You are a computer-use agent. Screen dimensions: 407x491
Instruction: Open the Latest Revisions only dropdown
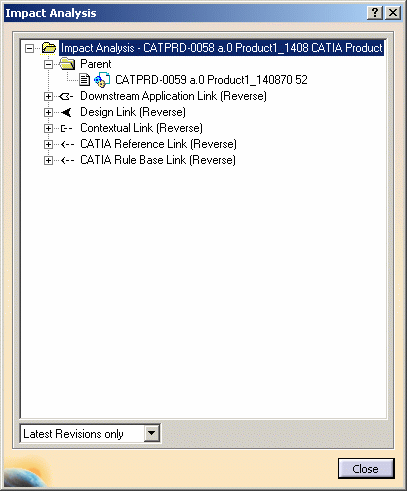tap(151, 433)
